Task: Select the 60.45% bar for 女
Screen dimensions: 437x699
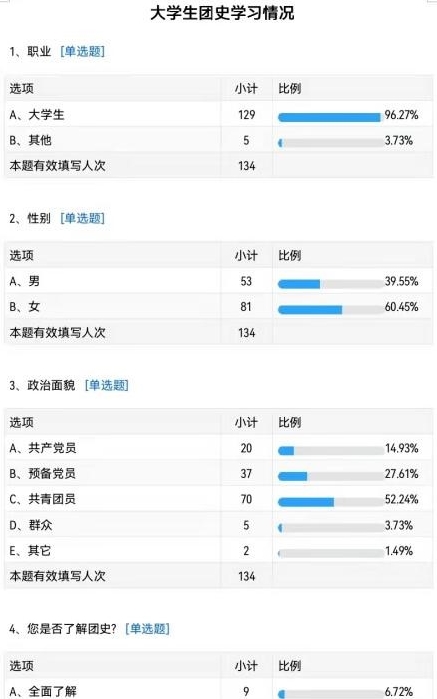Action: coord(330,309)
